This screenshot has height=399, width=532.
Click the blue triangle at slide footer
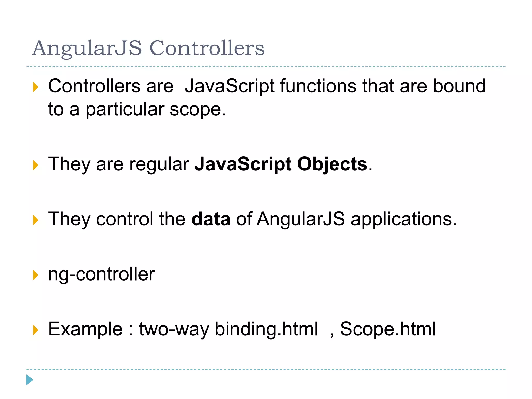tap(30, 380)
